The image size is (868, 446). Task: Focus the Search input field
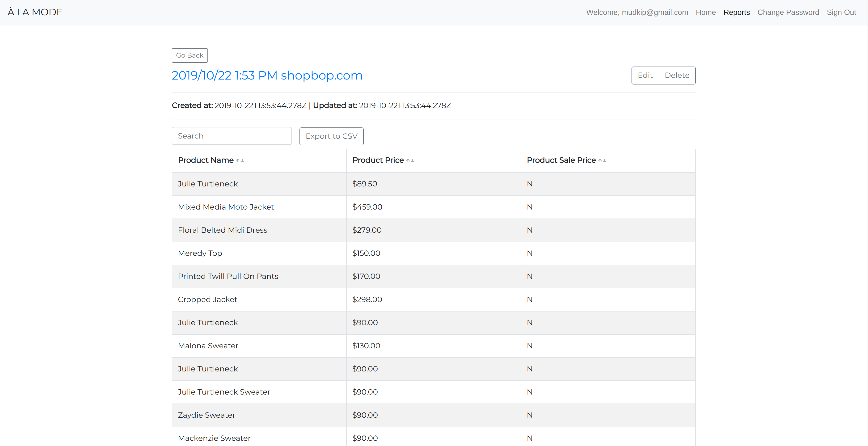coord(232,136)
